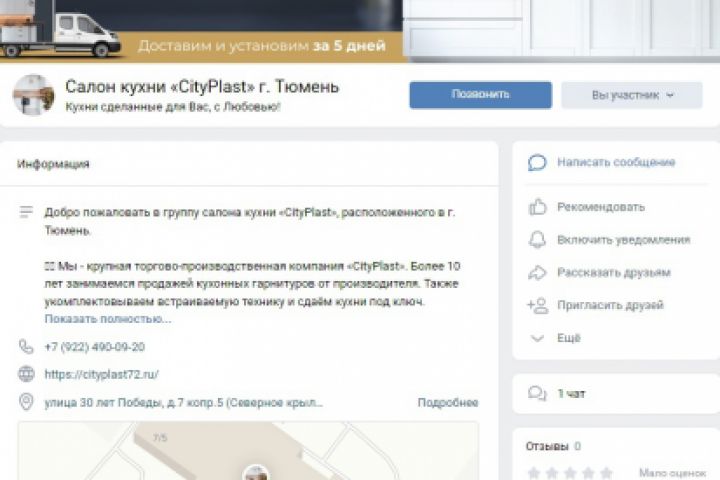Select Рекомендовать in the side menu
Screen dimensions: 720x480
(601, 207)
